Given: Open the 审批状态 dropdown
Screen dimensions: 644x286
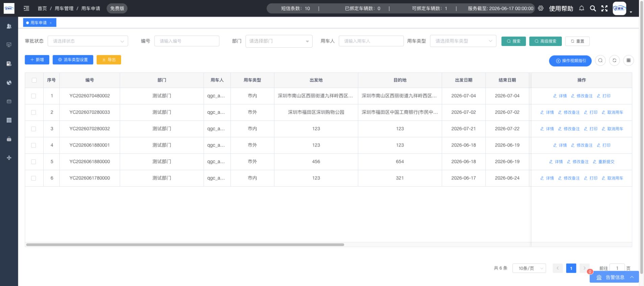Looking at the screenshot, I should [88, 41].
